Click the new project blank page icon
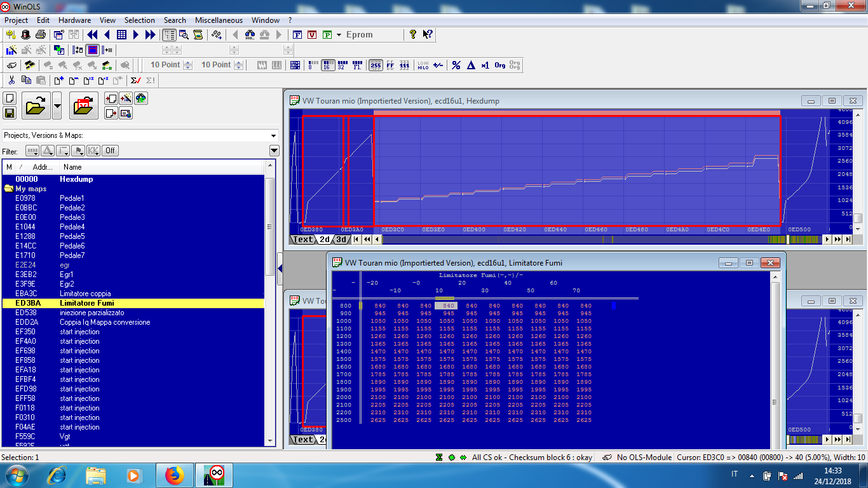The image size is (868, 488). (10, 98)
